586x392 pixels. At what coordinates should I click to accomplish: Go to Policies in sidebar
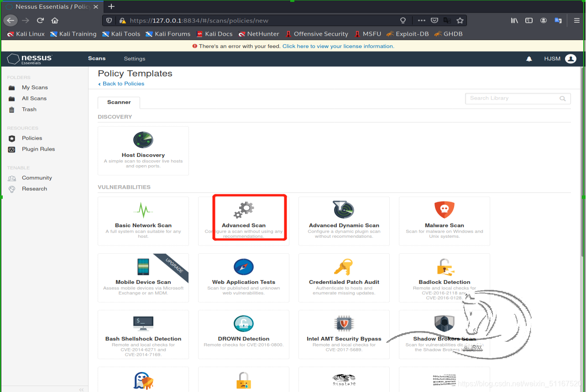32,138
